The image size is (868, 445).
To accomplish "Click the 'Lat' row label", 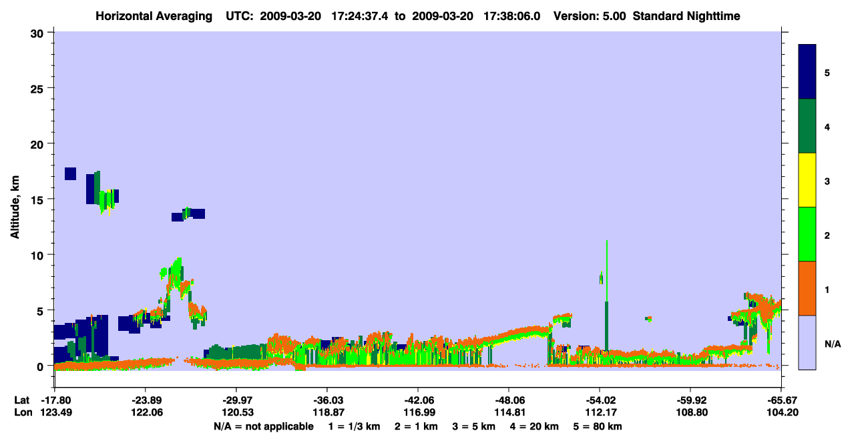I will (x=22, y=401).
